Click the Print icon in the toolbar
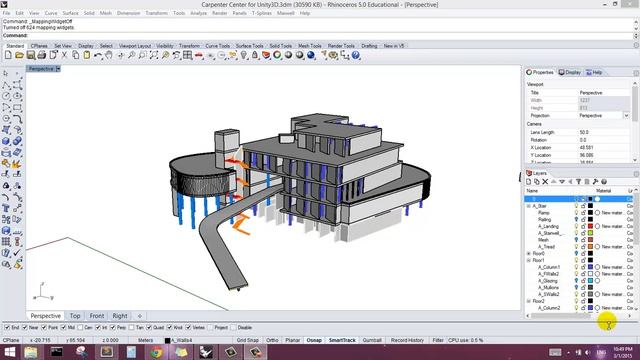This screenshot has width=640, height=360. 42,55
